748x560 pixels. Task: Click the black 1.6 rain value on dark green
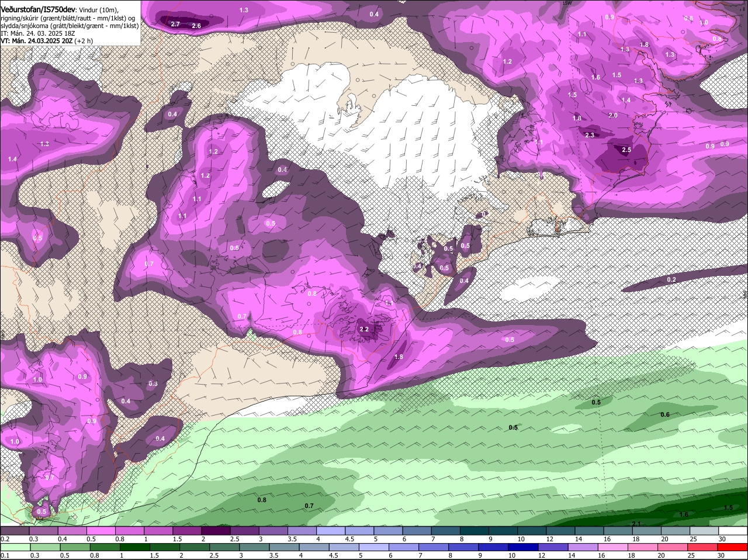(684, 514)
